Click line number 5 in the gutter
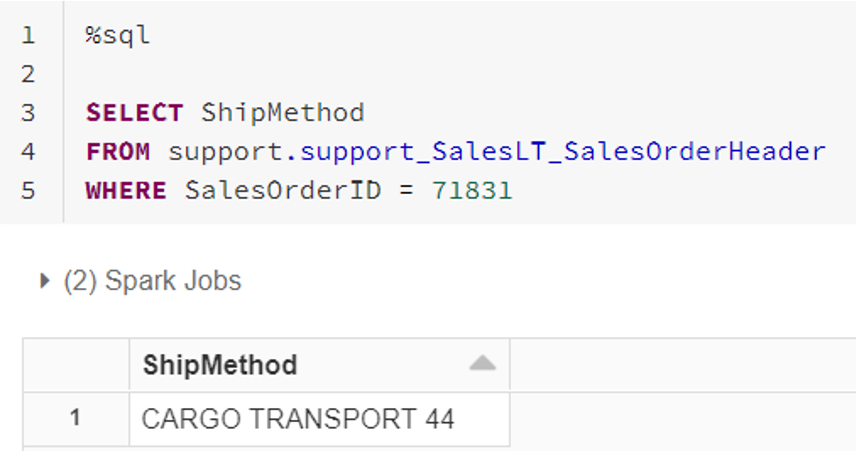 click(x=27, y=190)
